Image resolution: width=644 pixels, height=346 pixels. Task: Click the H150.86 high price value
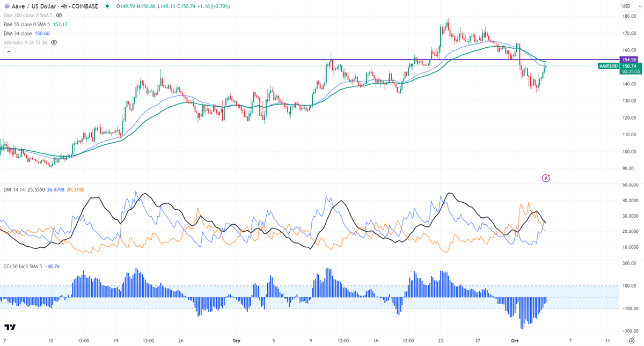click(146, 6)
